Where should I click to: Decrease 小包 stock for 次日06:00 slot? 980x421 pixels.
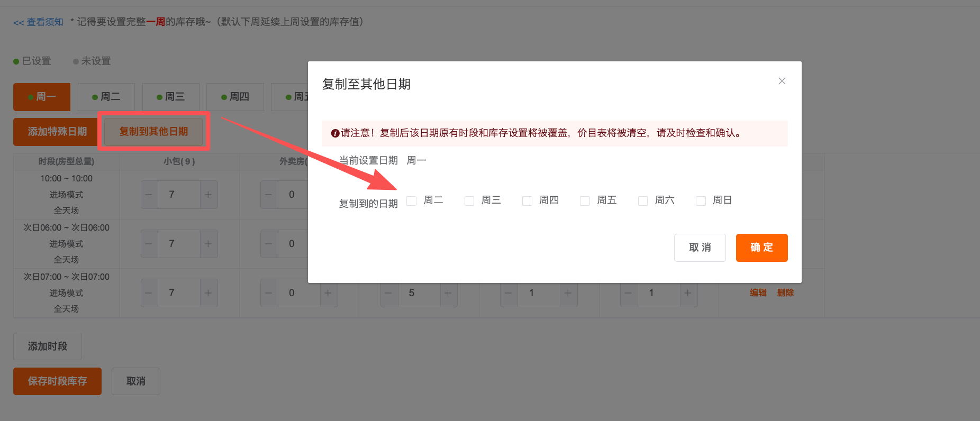[149, 244]
